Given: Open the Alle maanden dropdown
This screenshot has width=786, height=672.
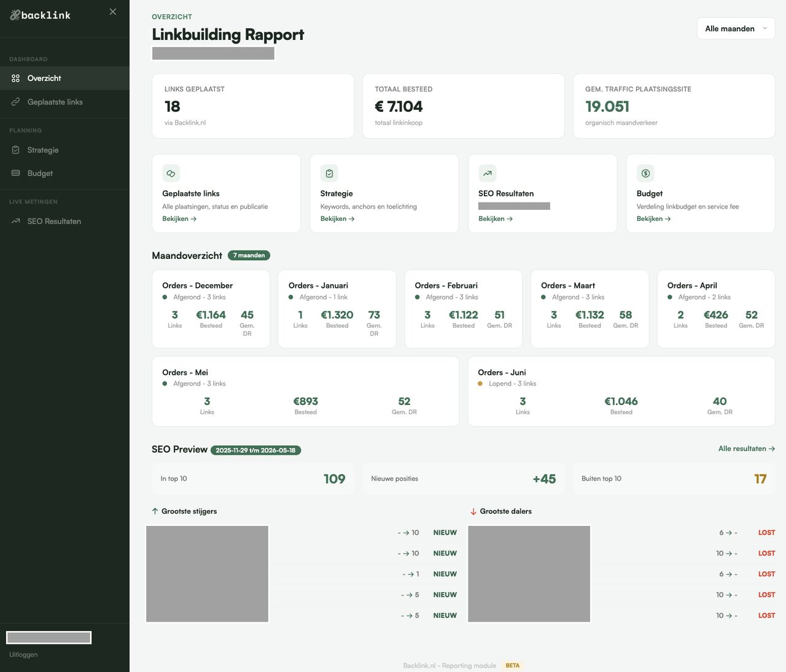Looking at the screenshot, I should [x=736, y=28].
